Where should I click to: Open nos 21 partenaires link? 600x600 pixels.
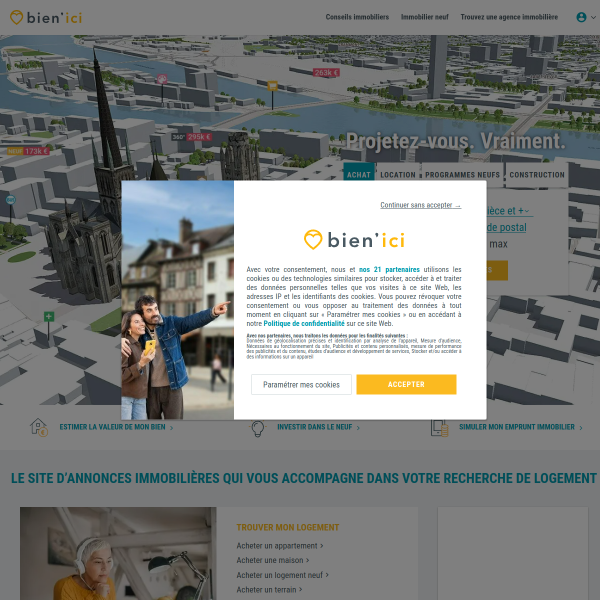(x=389, y=269)
